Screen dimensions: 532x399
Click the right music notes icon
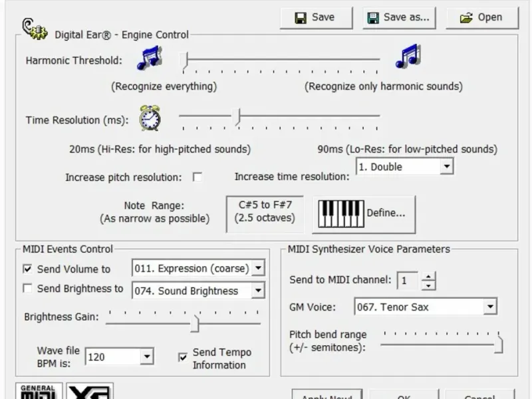[x=408, y=57]
